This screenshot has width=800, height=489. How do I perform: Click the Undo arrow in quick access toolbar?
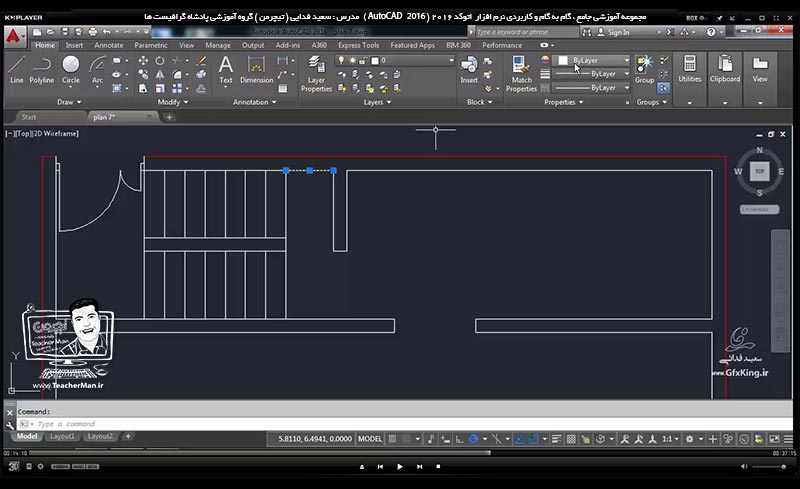pos(106,32)
